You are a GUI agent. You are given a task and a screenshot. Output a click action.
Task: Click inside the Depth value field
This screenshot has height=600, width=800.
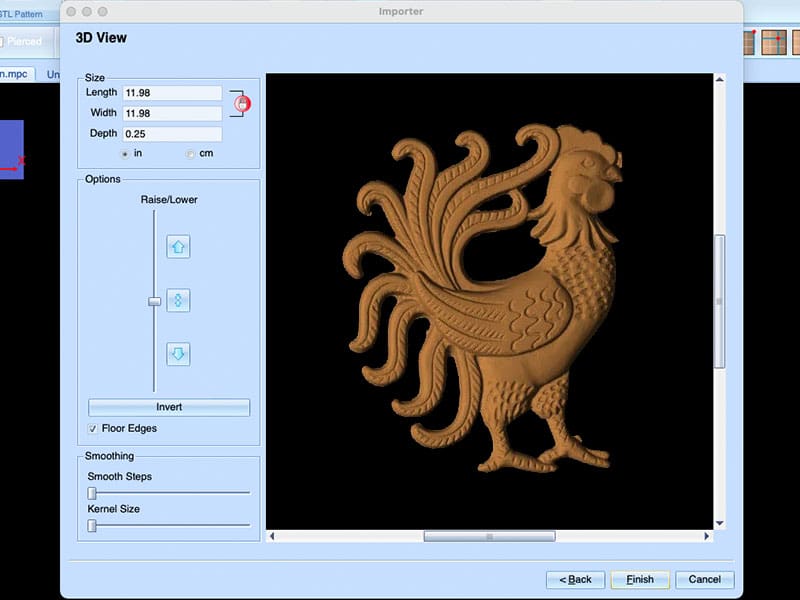170,133
